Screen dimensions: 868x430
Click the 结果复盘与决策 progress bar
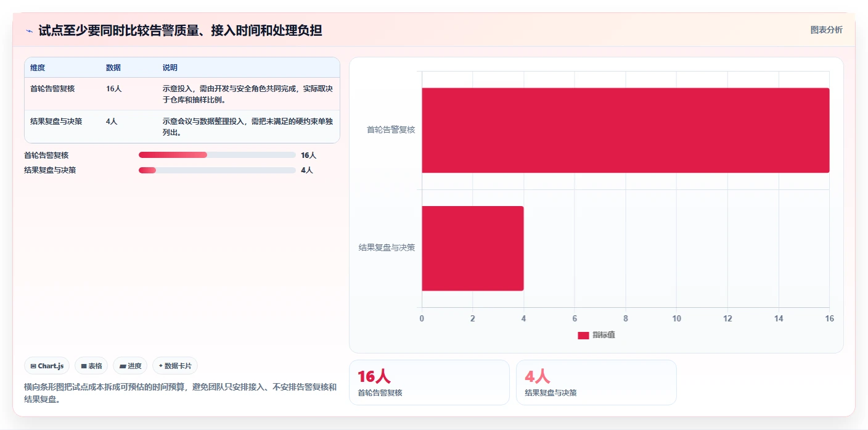(x=217, y=170)
